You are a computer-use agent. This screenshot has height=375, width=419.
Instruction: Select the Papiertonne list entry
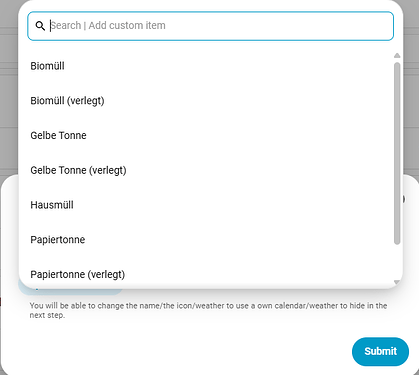(x=58, y=240)
